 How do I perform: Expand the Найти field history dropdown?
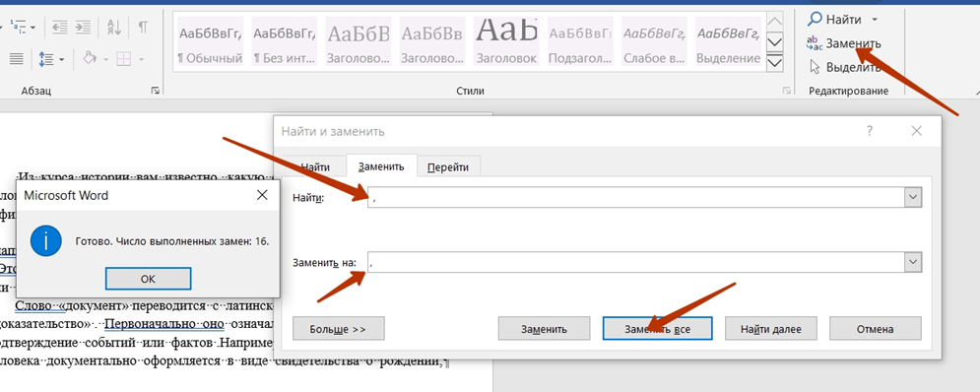[x=913, y=198]
